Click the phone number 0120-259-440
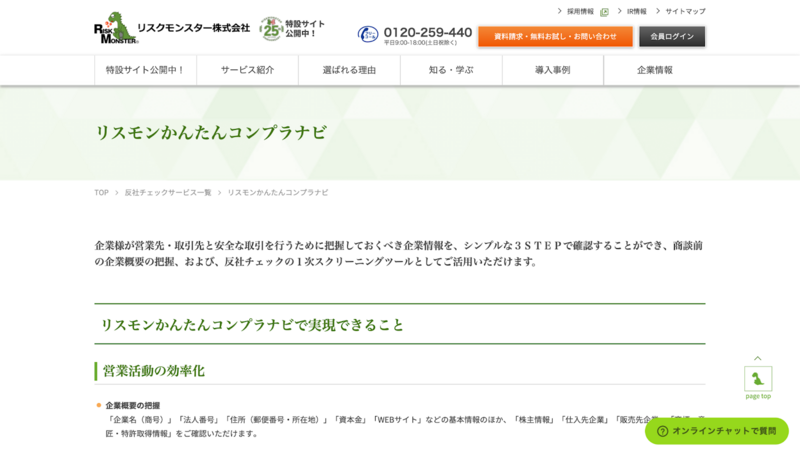 (x=428, y=32)
